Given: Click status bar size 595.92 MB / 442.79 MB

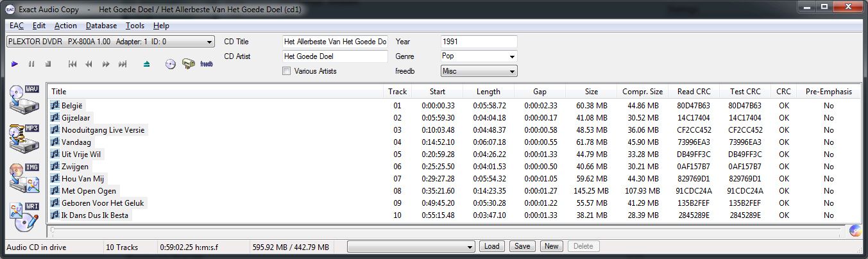Looking at the screenshot, I should click(291, 247).
